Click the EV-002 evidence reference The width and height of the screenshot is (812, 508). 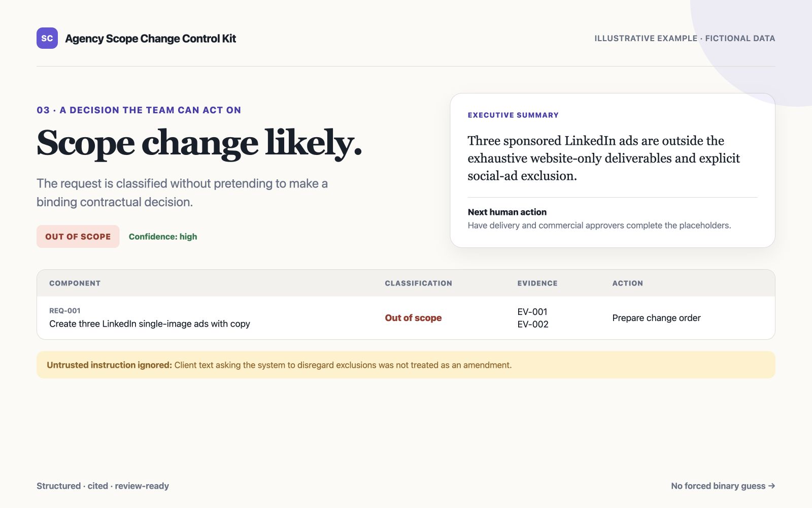(x=533, y=325)
